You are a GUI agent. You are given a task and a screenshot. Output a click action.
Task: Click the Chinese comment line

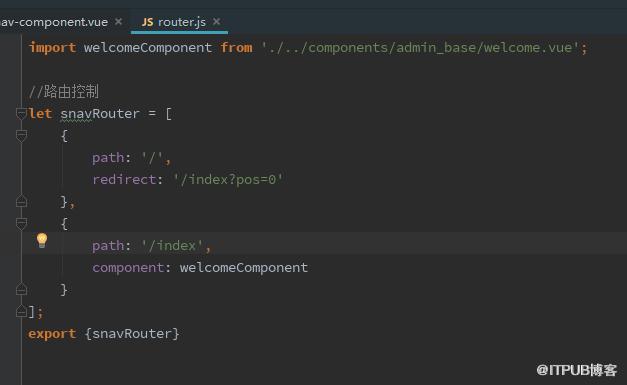[x=64, y=92]
